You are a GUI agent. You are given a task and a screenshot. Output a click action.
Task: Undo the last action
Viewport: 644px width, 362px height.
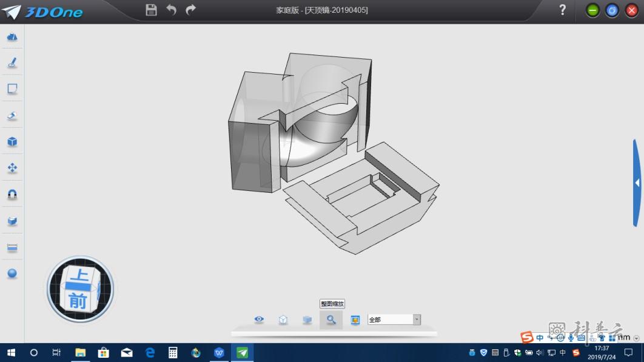point(171,10)
